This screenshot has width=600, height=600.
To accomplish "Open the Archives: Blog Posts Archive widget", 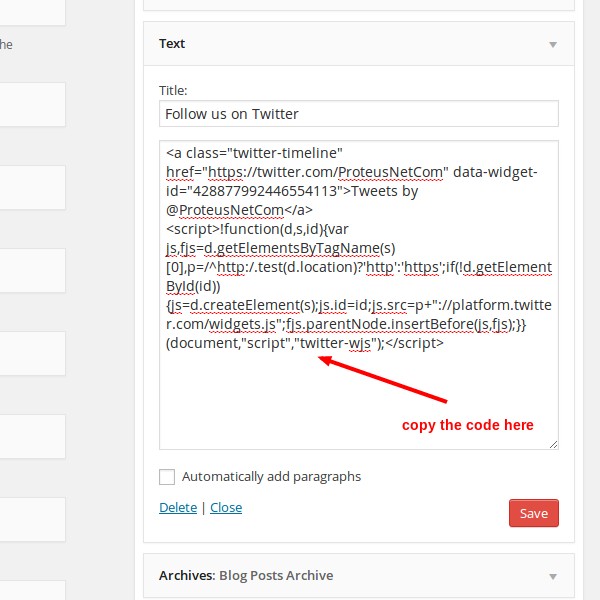I will [x=359, y=576].
